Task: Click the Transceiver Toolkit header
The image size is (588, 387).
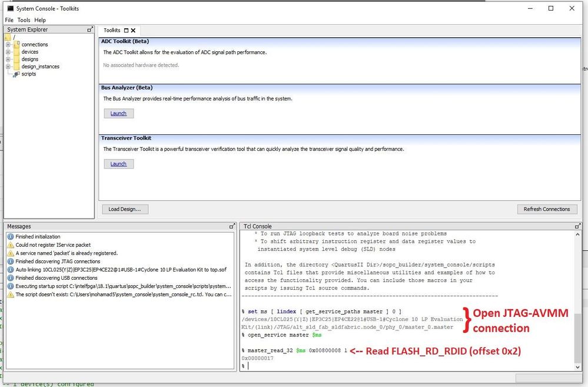Action: (x=126, y=138)
